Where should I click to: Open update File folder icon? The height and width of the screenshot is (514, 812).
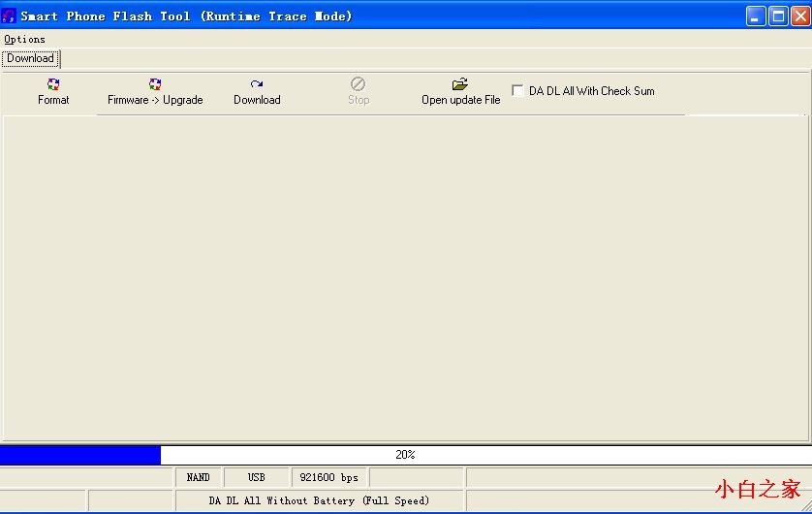click(x=460, y=84)
